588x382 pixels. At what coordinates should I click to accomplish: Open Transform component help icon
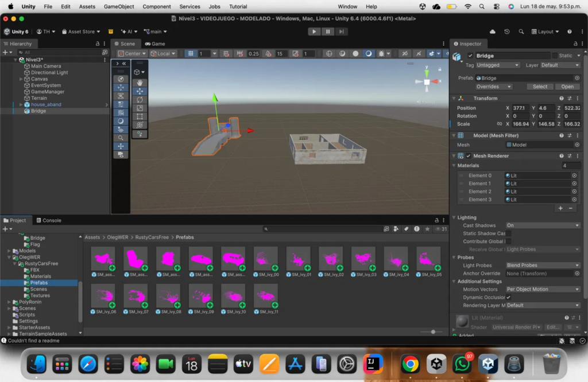562,98
